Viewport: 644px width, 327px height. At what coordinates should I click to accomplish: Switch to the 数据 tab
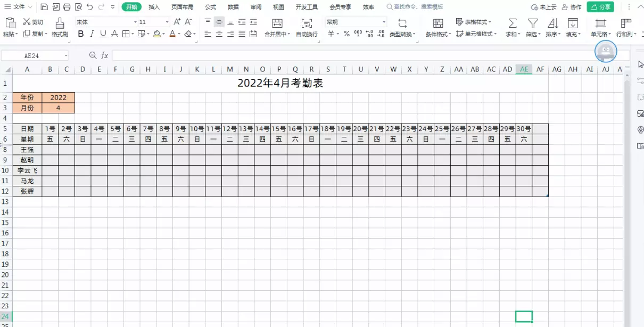(233, 7)
